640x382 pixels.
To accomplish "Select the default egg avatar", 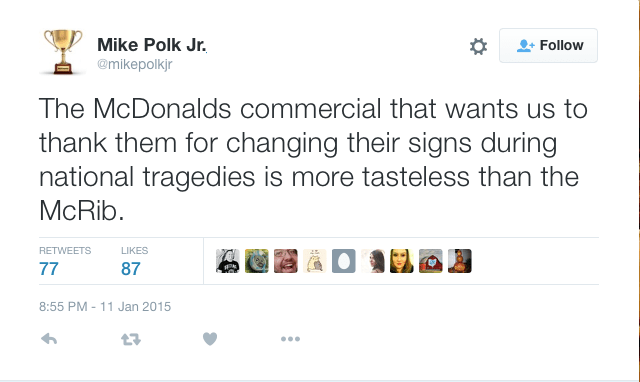I will click(343, 261).
